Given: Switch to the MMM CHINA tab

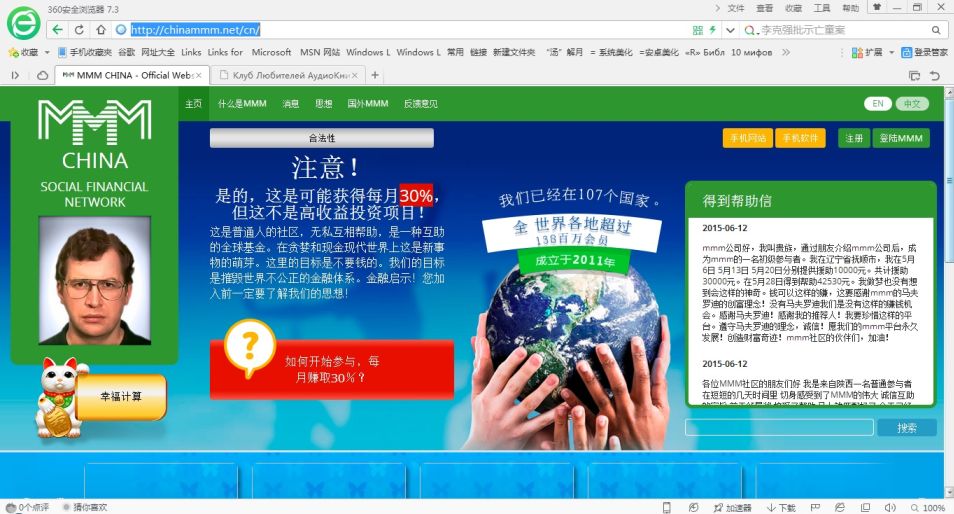Looking at the screenshot, I should 133,75.
